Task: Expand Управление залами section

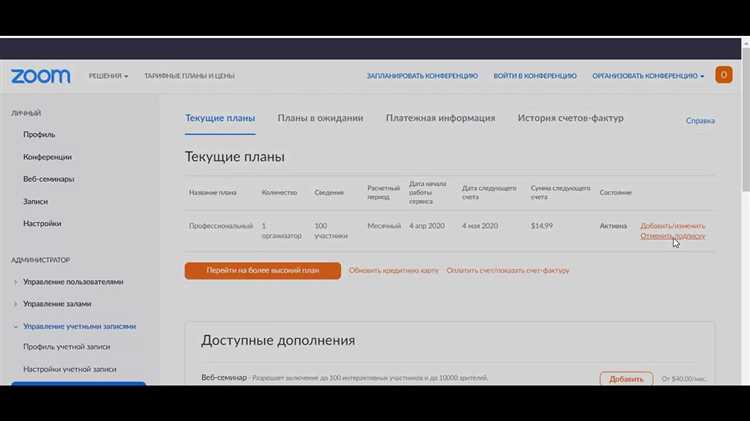Action: (x=57, y=304)
